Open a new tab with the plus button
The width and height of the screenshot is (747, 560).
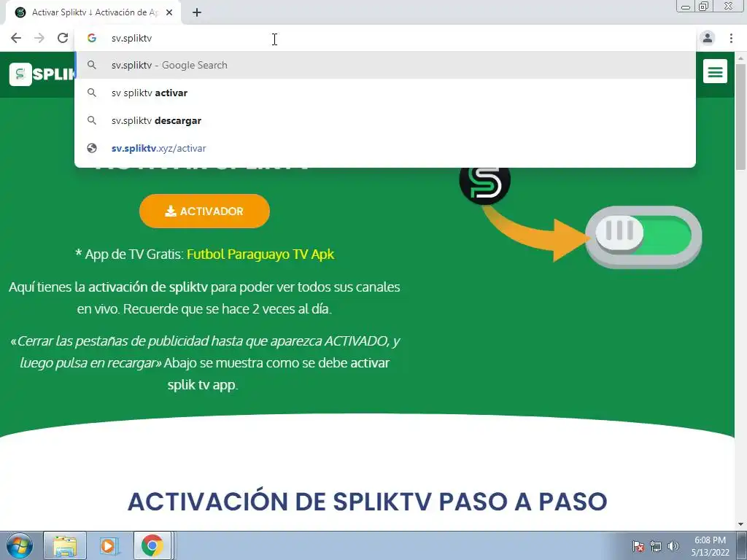click(197, 13)
